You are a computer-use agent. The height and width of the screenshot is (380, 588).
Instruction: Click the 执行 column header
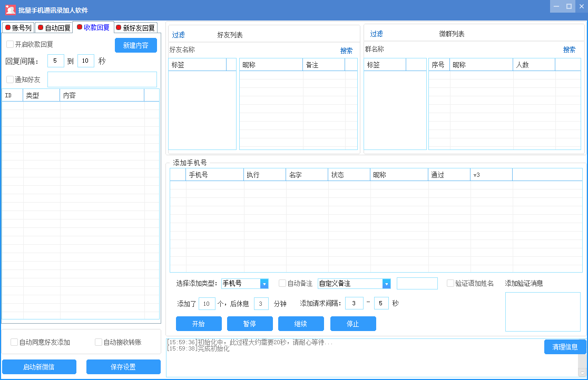tap(264, 175)
